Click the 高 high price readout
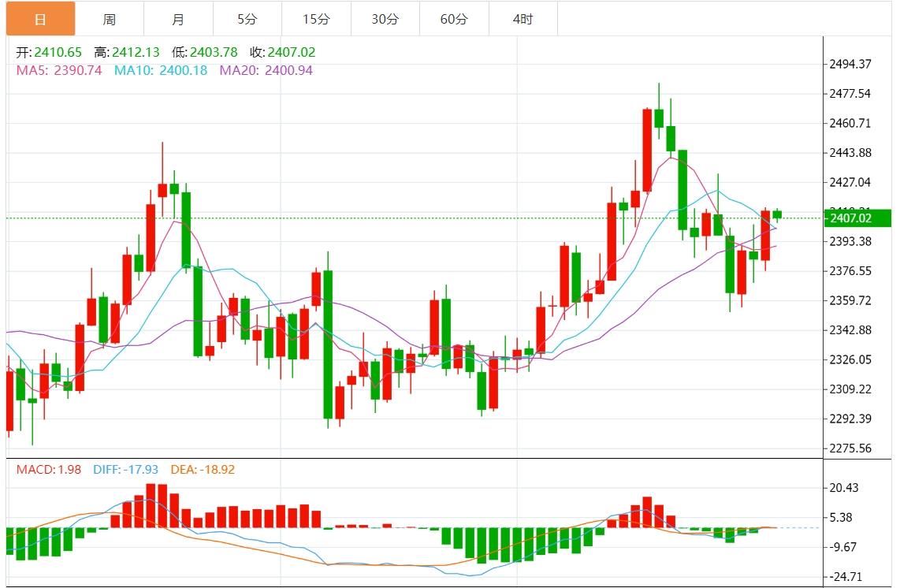 pos(127,53)
